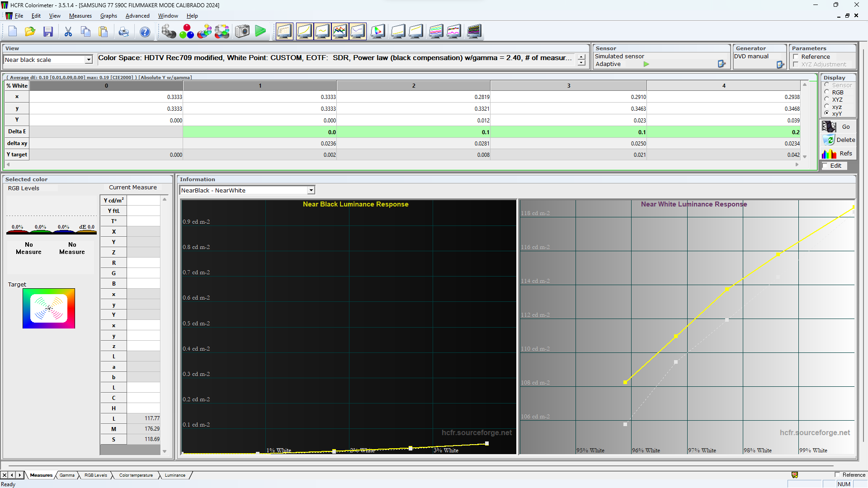Screen dimensions: 868x488
Task: Start continuous measures with green play icon
Action: click(260, 32)
